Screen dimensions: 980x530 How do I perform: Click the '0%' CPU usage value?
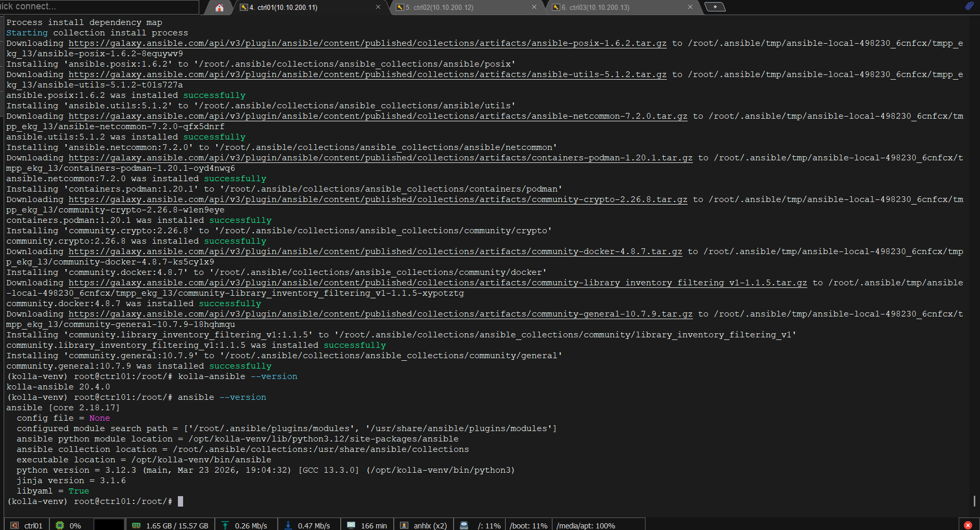coord(75,526)
